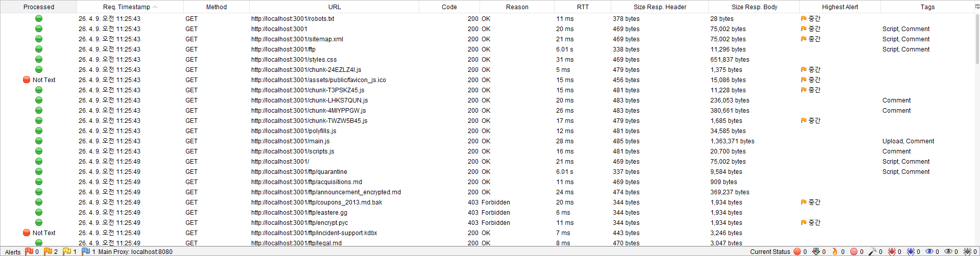Select the chunk-LHKS7QUN.js URL
This screenshot has height=256, width=980.
pyautogui.click(x=309, y=100)
